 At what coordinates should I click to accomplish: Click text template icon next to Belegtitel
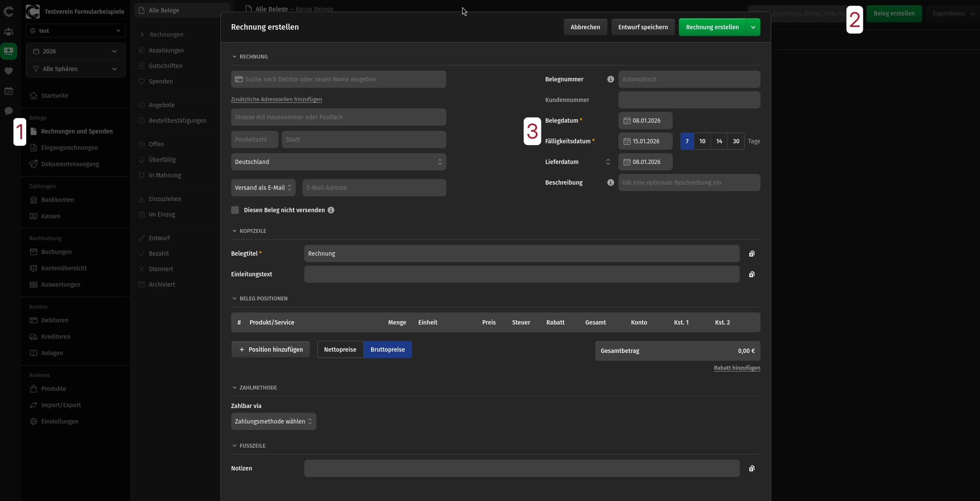pyautogui.click(x=751, y=254)
